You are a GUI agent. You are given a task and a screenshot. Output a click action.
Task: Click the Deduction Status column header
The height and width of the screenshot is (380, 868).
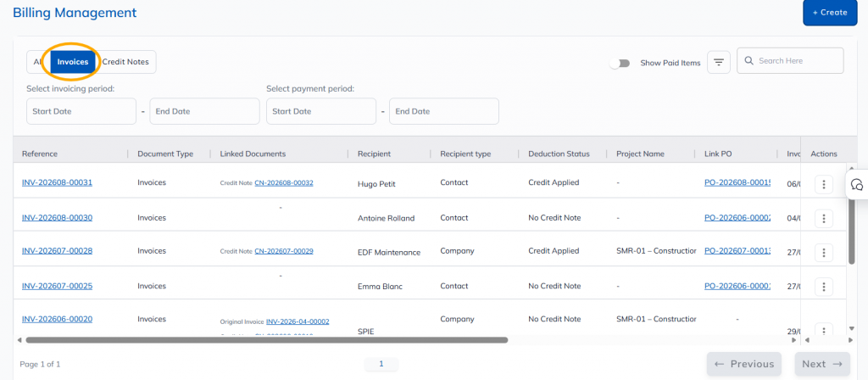[x=559, y=154]
